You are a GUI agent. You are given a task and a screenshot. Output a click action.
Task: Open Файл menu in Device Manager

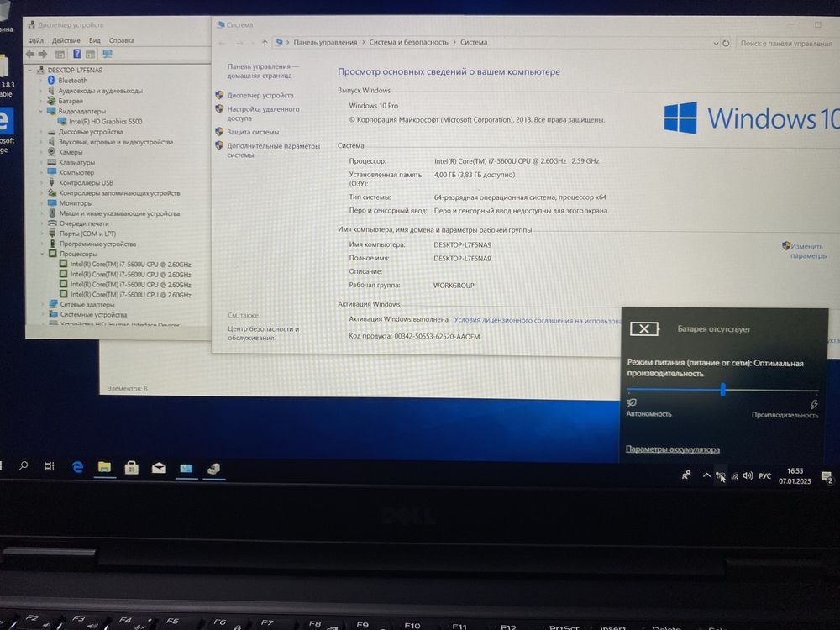tap(36, 40)
